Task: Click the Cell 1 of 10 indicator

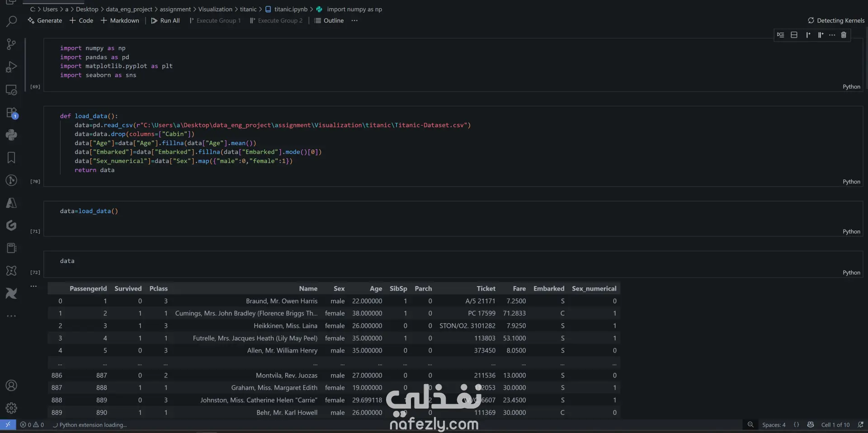Action: tap(835, 424)
